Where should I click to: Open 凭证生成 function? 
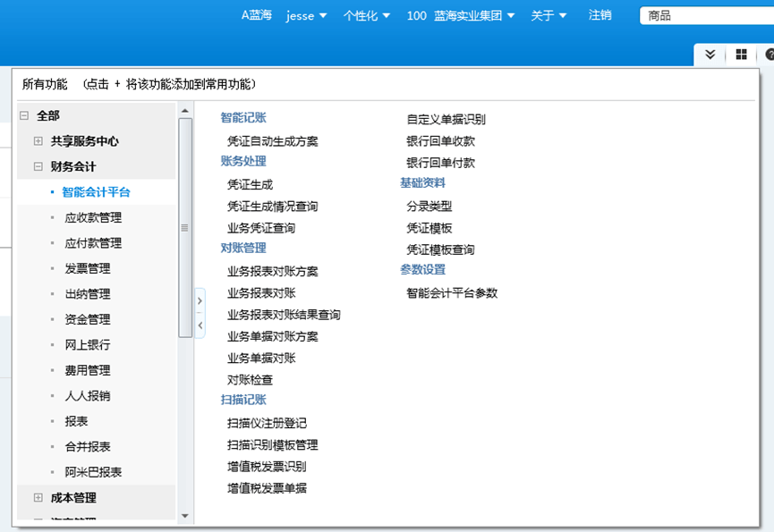250,185
